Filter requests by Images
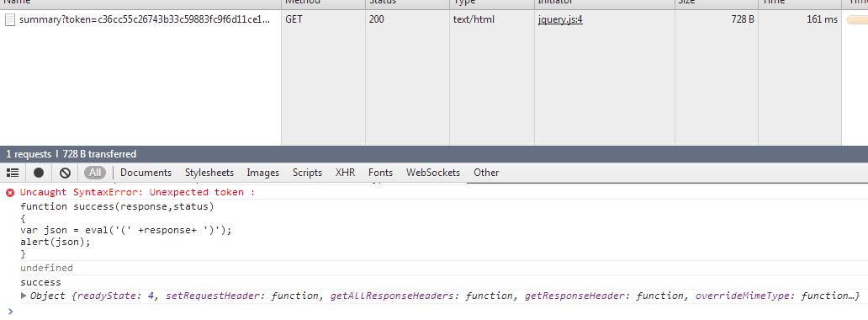This screenshot has width=868, height=320. (x=263, y=173)
